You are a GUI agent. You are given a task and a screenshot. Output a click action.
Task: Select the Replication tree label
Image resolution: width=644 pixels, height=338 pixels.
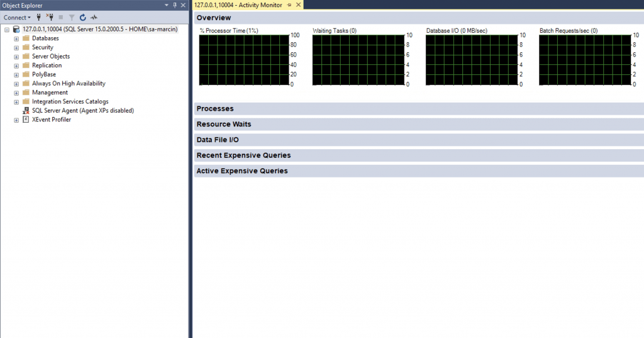click(x=47, y=65)
